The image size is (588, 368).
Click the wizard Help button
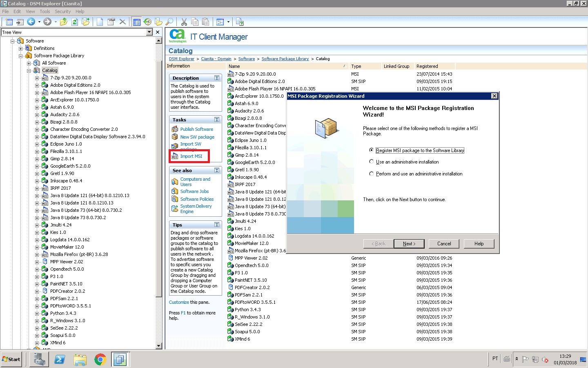(x=479, y=244)
